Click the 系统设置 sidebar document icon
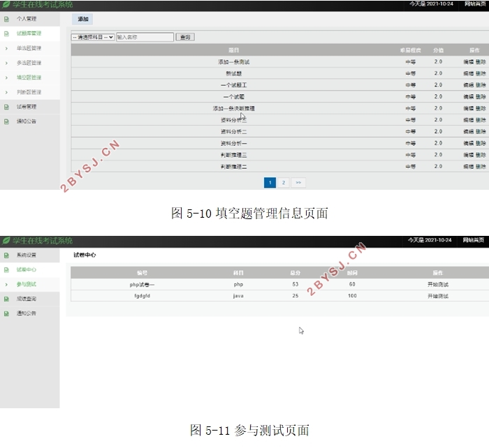 (x=6, y=255)
